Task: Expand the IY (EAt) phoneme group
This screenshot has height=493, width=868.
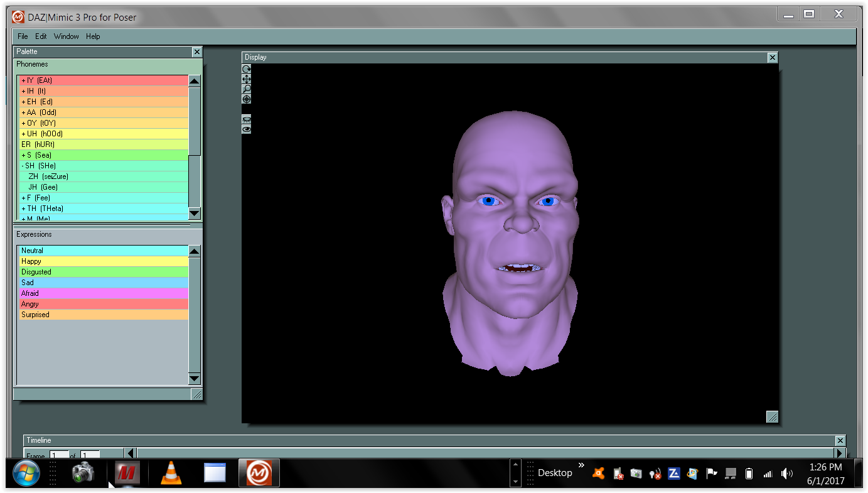Action: pyautogui.click(x=23, y=80)
